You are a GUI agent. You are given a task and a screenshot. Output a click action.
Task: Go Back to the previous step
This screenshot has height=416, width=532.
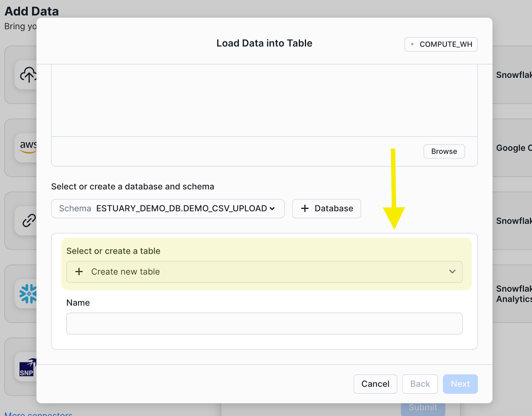pyautogui.click(x=420, y=384)
